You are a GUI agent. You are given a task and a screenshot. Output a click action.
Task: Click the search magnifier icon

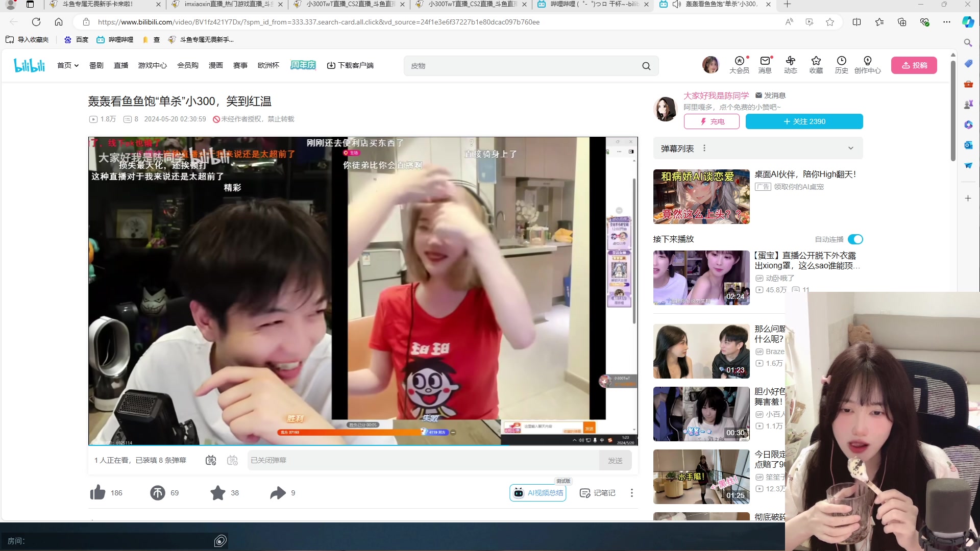[x=646, y=66]
